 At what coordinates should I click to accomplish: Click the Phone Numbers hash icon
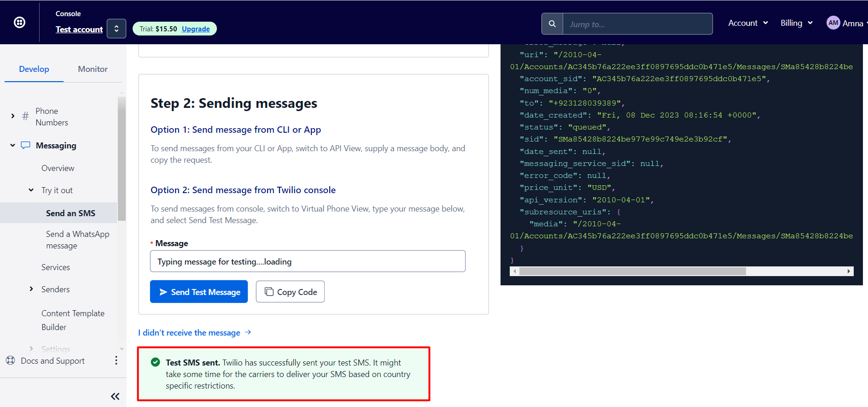click(x=25, y=116)
